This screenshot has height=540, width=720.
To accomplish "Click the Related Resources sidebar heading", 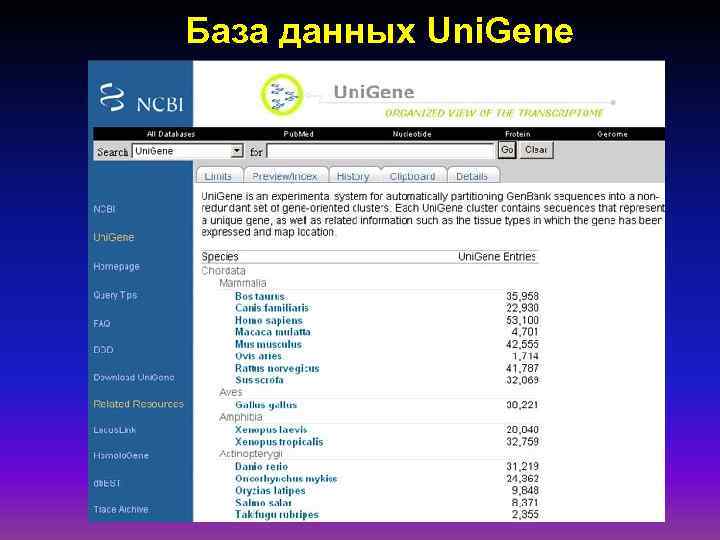I will click(x=138, y=404).
